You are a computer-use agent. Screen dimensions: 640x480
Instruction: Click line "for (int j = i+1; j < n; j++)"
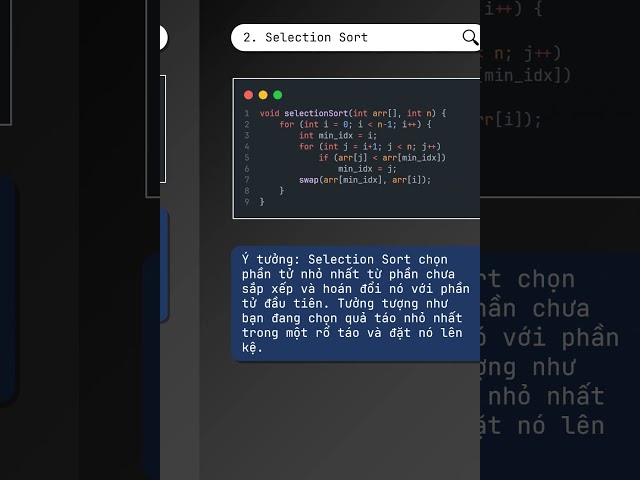point(370,146)
